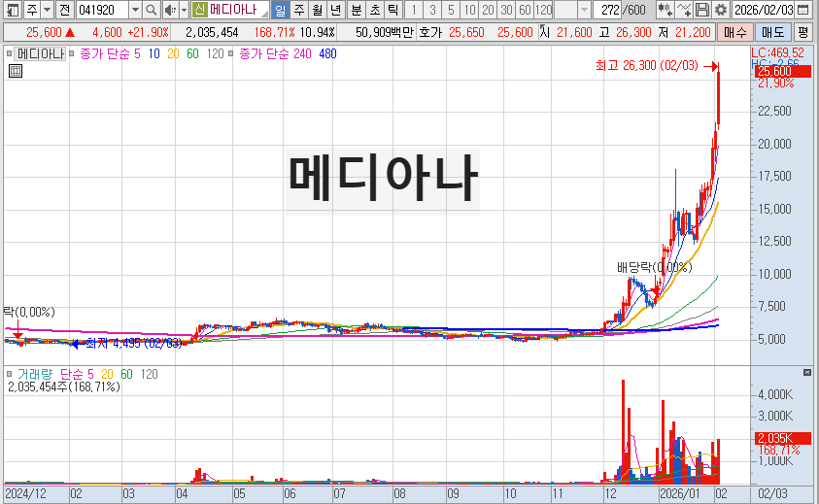This screenshot has width=819, height=504.
Task: Open the stock code history dropdown
Action: point(135,10)
